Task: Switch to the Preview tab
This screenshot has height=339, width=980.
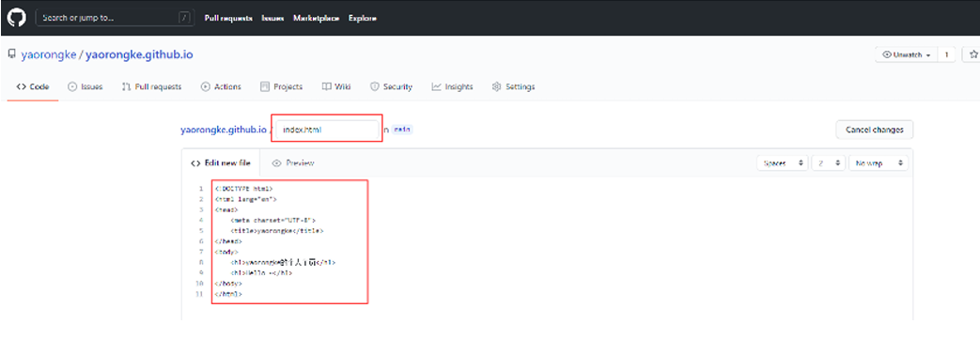Action: (x=293, y=163)
